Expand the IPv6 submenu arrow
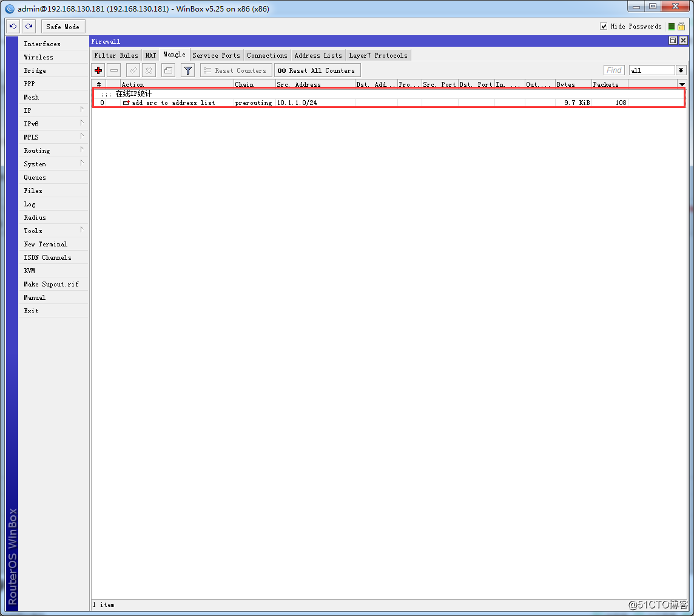694x616 pixels. (82, 123)
